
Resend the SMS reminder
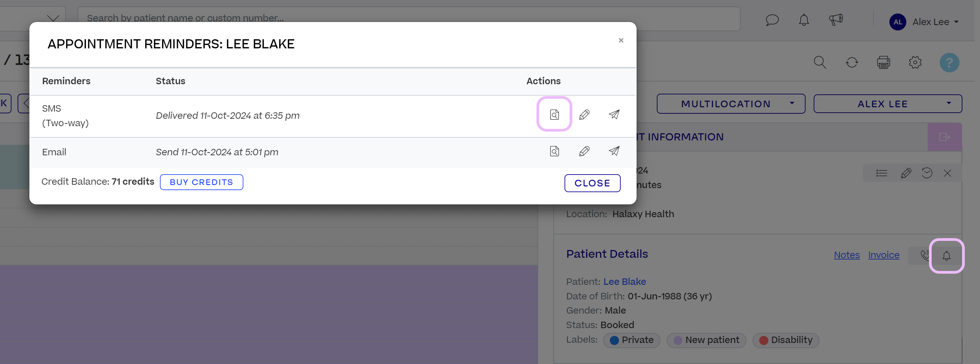tap(614, 114)
